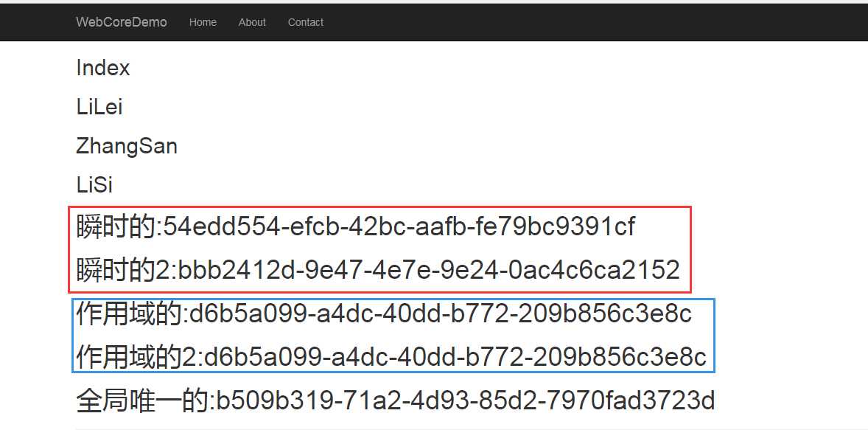The image size is (868, 430).
Task: Select GUID starting with b509b319
Action: (x=464, y=401)
